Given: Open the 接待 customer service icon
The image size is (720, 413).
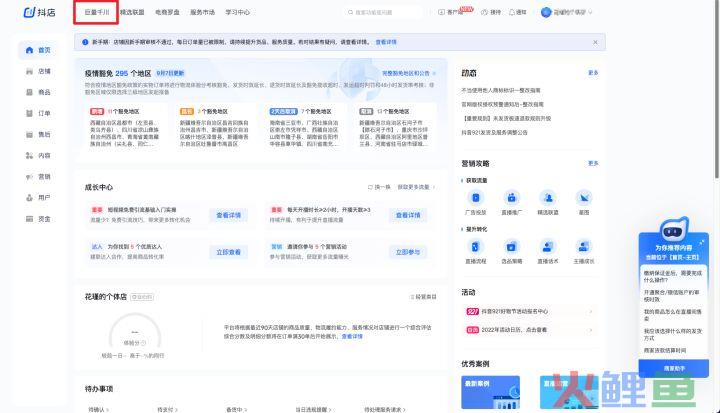Looking at the screenshot, I should pos(491,12).
